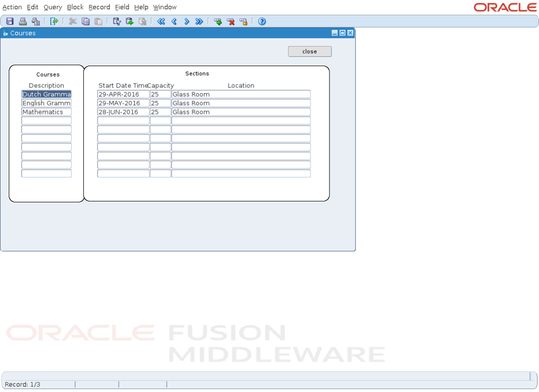Open the Record menu

(x=99, y=7)
